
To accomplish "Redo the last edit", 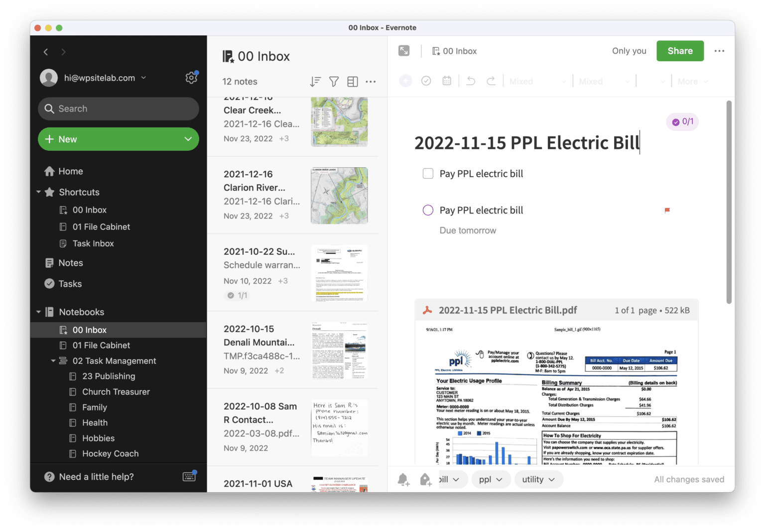I will [x=491, y=81].
